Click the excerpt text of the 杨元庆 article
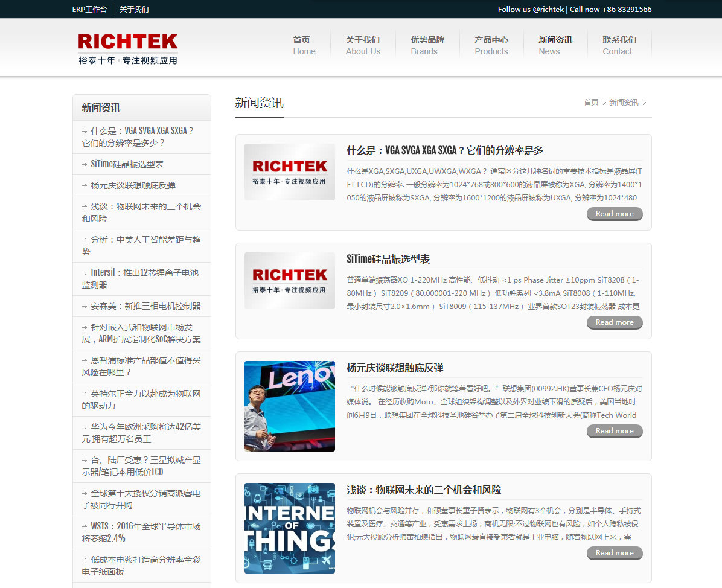The image size is (722, 588). click(x=494, y=401)
